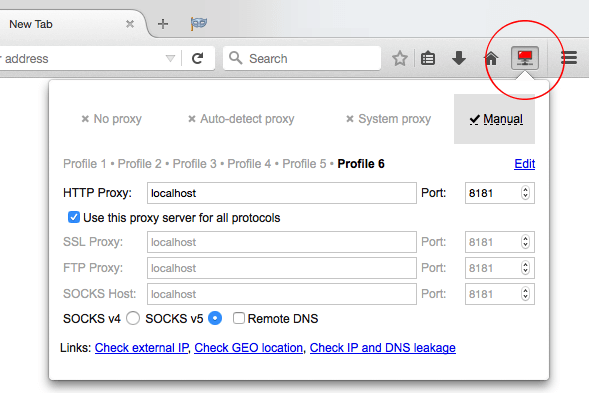Reload the page with refresh icon
Image resolution: width=589 pixels, height=393 pixels.
[198, 58]
